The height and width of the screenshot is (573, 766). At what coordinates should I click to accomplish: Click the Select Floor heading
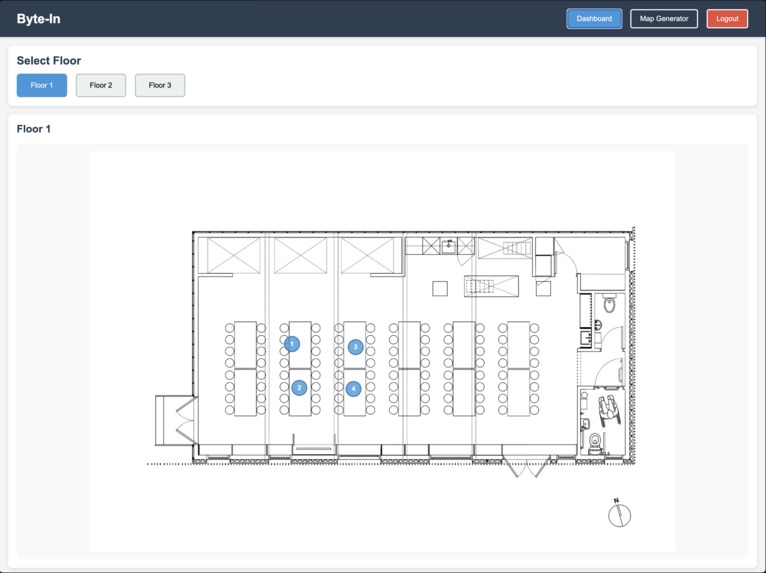49,61
